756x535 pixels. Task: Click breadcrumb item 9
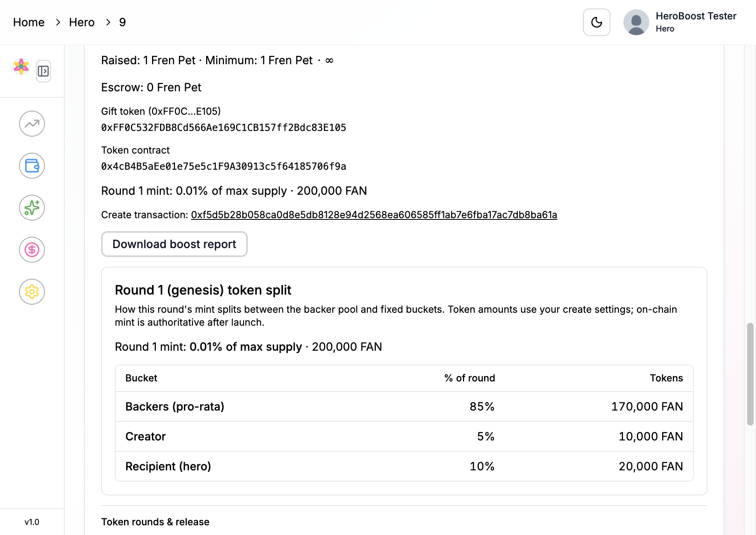click(x=122, y=22)
